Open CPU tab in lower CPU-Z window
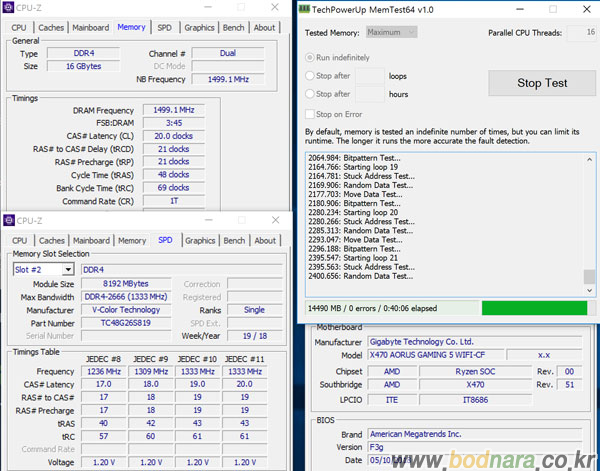 [x=20, y=241]
